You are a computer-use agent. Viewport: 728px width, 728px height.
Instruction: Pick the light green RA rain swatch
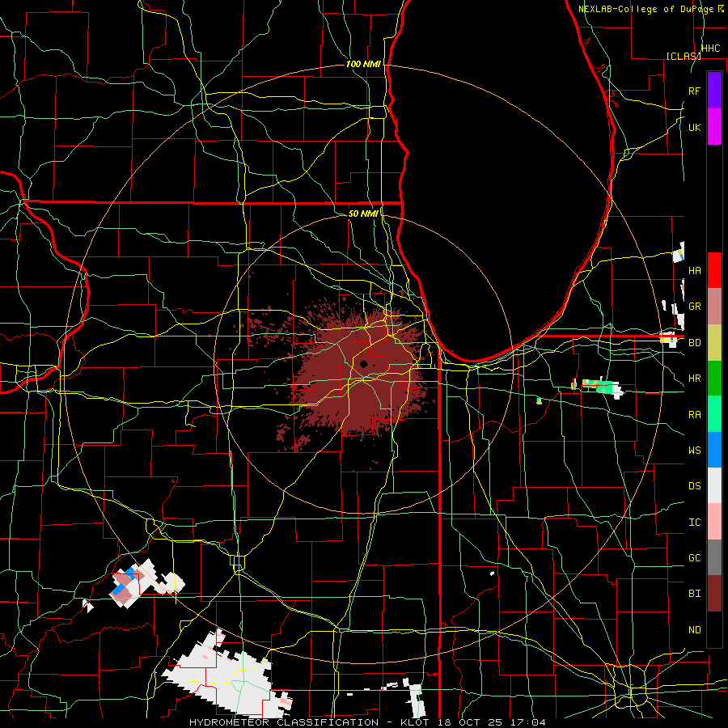(714, 414)
